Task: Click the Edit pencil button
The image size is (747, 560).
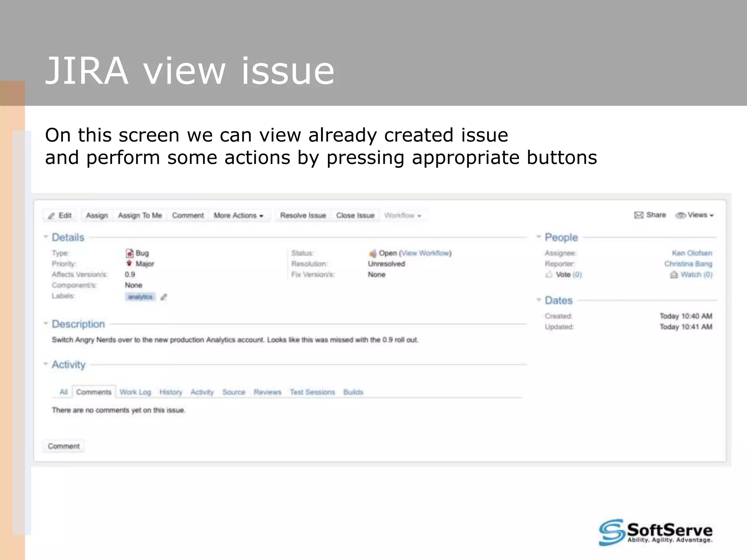Action: pos(61,215)
